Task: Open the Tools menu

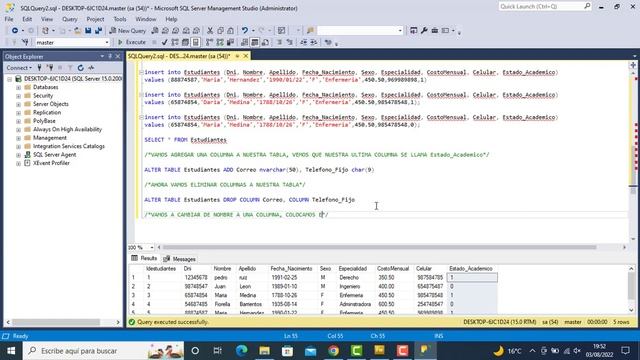Action: 120,19
